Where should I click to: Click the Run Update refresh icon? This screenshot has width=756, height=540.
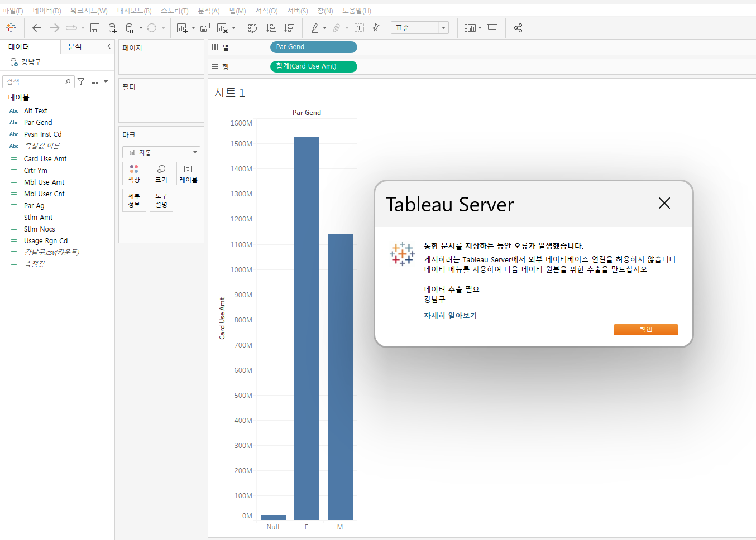(x=152, y=28)
